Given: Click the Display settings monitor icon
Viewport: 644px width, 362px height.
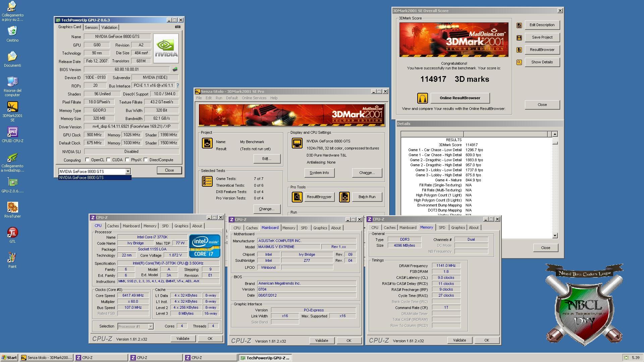Looking at the screenshot, I should (x=297, y=143).
